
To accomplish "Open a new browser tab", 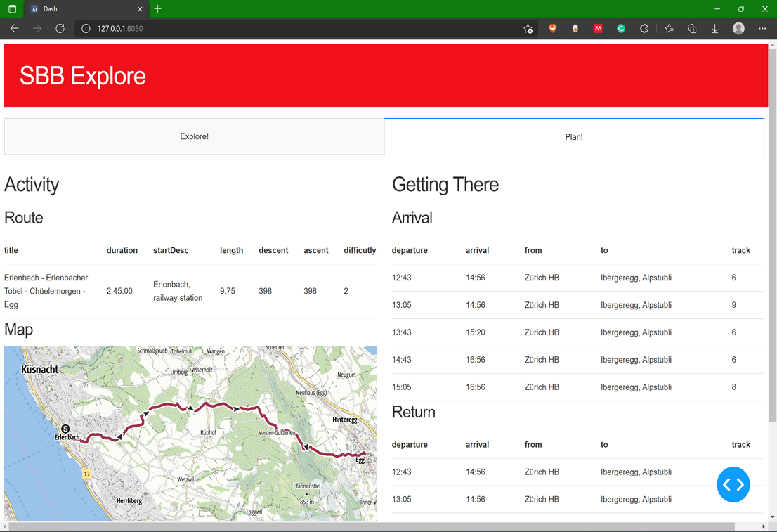I will point(157,8).
